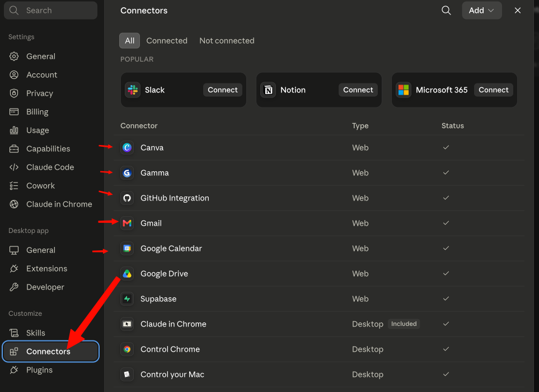Close the Connectors settings panel
The height and width of the screenshot is (392, 539).
coord(517,10)
